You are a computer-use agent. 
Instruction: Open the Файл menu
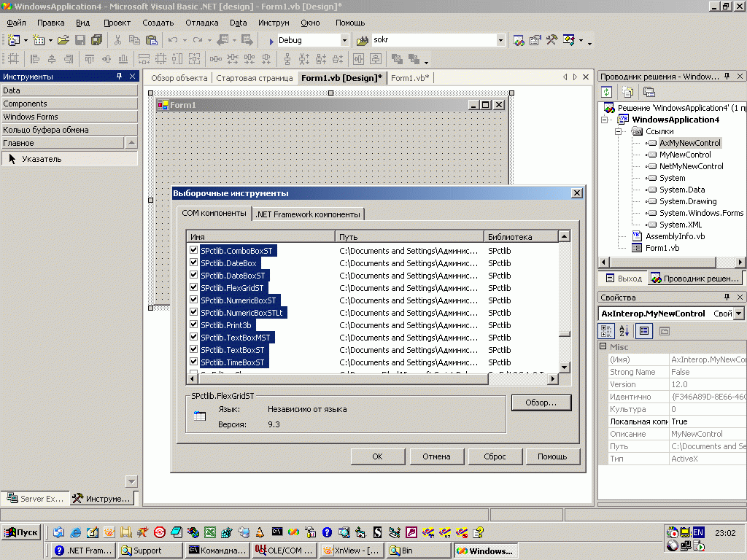16,23
